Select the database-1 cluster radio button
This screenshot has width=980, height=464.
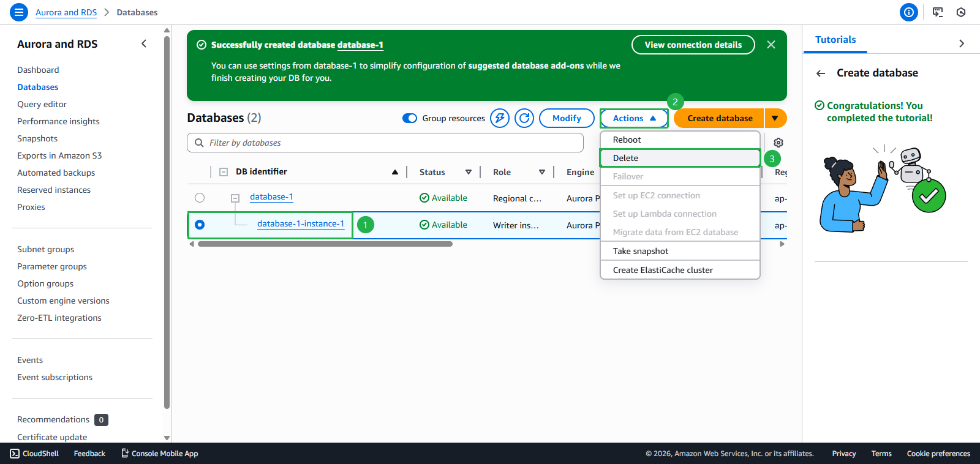tap(200, 198)
